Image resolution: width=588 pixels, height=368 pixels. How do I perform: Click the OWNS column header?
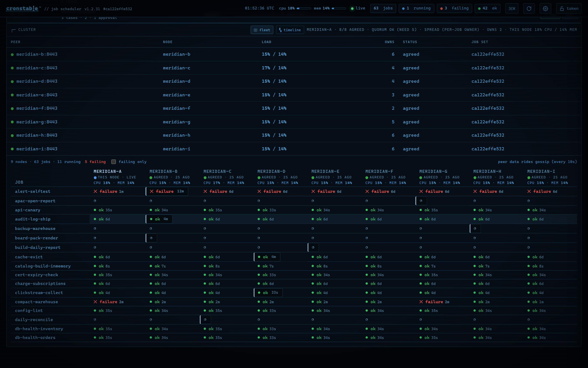390,42
